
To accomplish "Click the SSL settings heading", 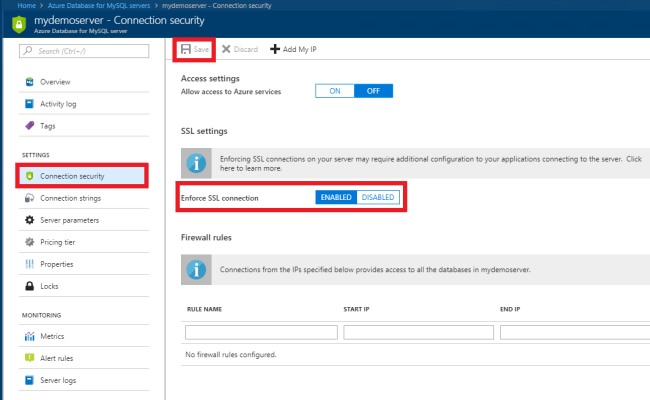I will point(204,131).
